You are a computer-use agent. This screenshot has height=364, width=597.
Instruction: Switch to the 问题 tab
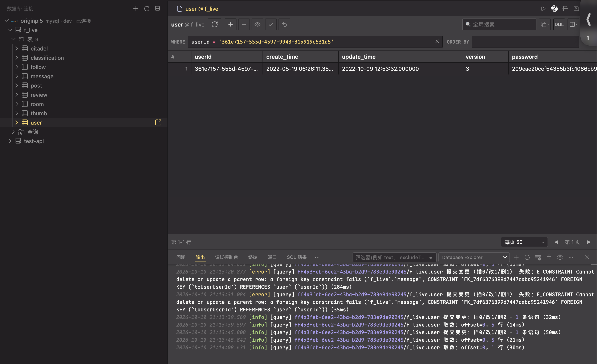click(x=181, y=257)
